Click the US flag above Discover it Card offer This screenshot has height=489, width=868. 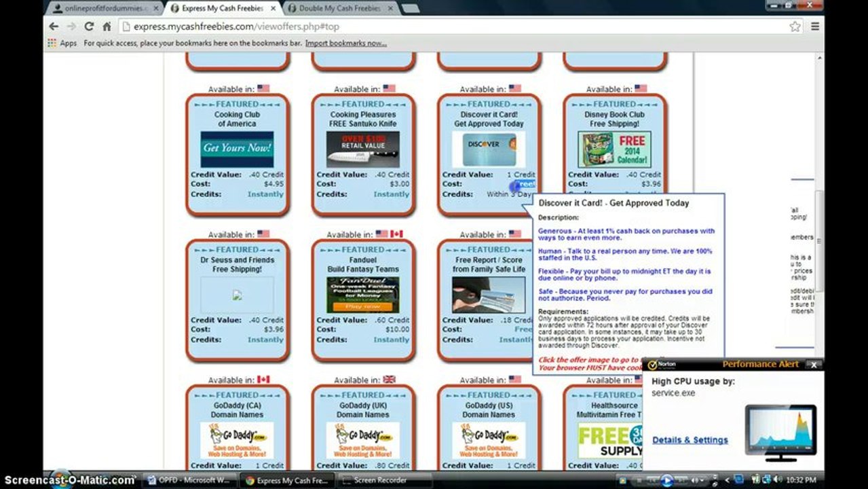pos(515,88)
